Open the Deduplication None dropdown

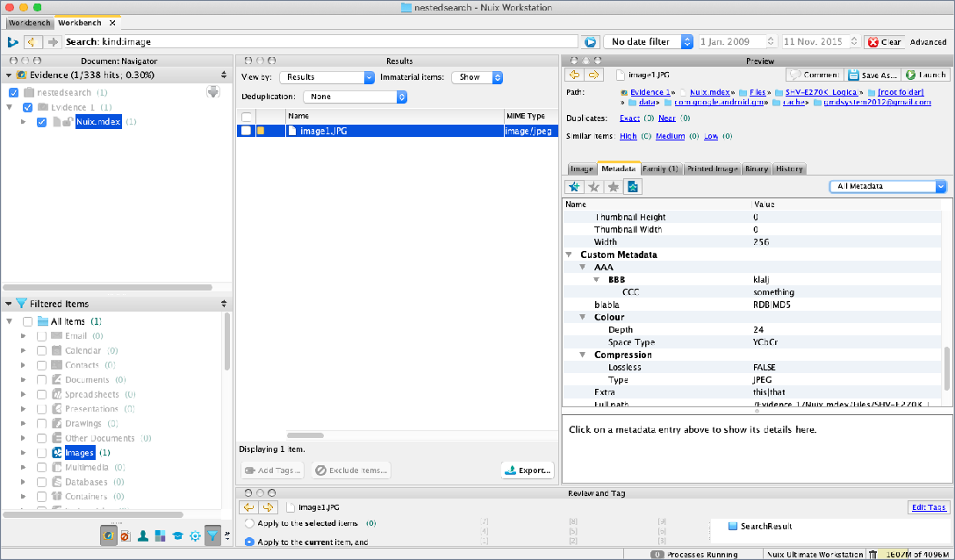[x=355, y=97]
